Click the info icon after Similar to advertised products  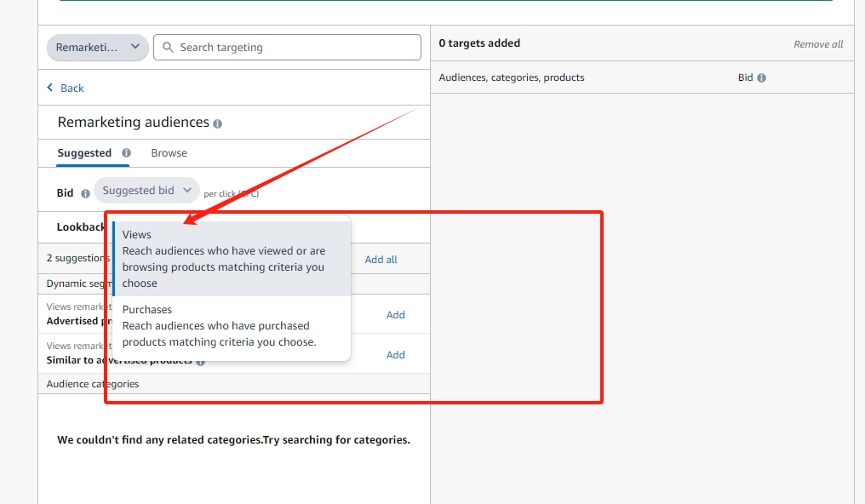201,361
